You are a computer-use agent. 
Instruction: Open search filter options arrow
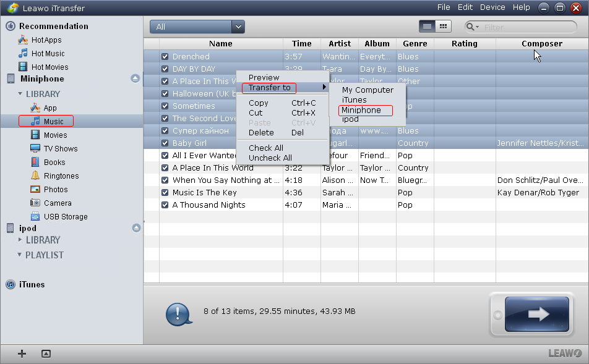point(478,27)
